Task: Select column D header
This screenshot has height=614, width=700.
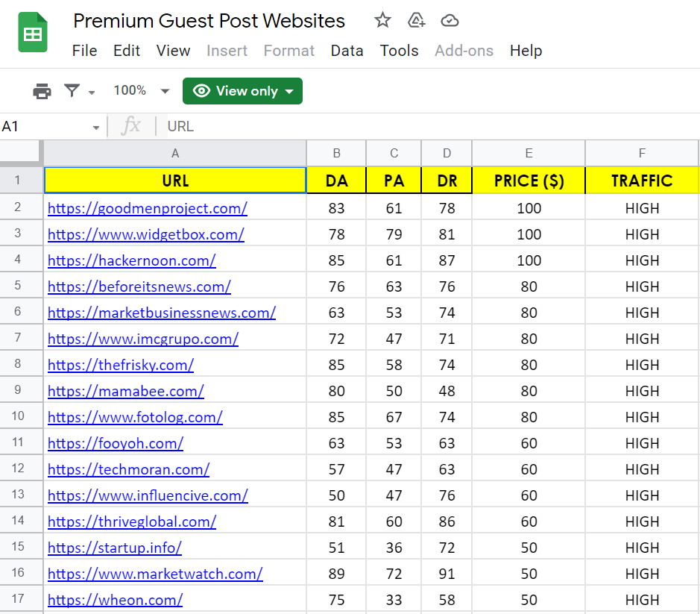Action: click(447, 153)
